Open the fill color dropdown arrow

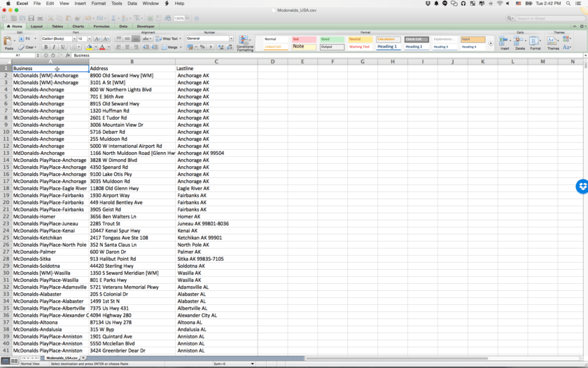point(95,48)
